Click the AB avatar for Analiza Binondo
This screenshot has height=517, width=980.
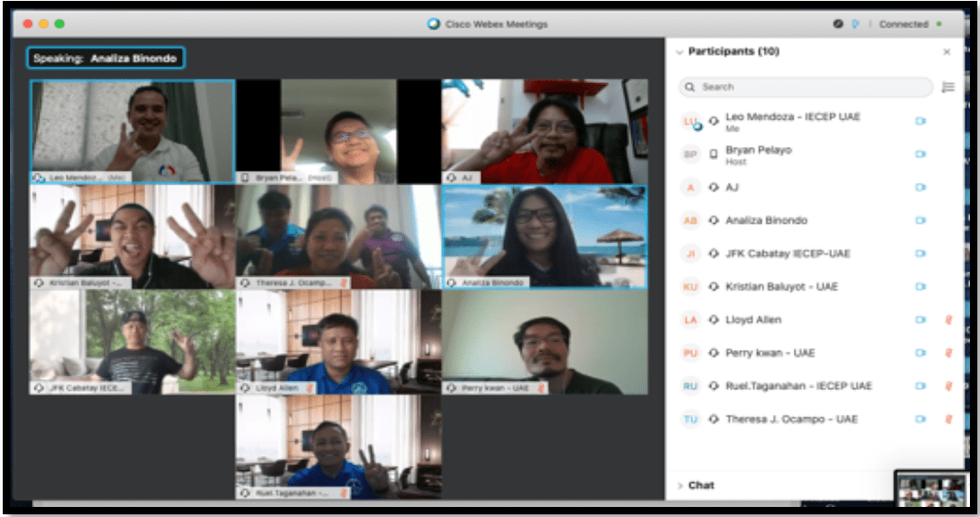pyautogui.click(x=690, y=220)
